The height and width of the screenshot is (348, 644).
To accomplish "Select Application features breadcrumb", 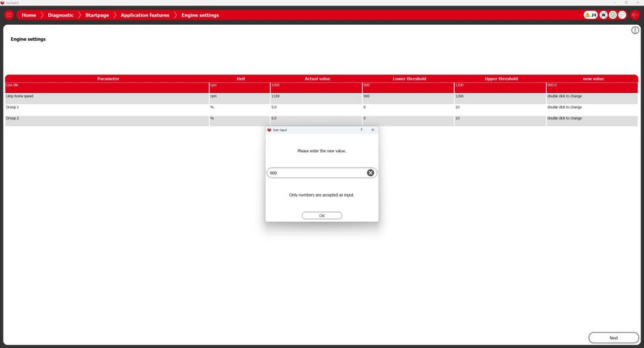I will (145, 15).
